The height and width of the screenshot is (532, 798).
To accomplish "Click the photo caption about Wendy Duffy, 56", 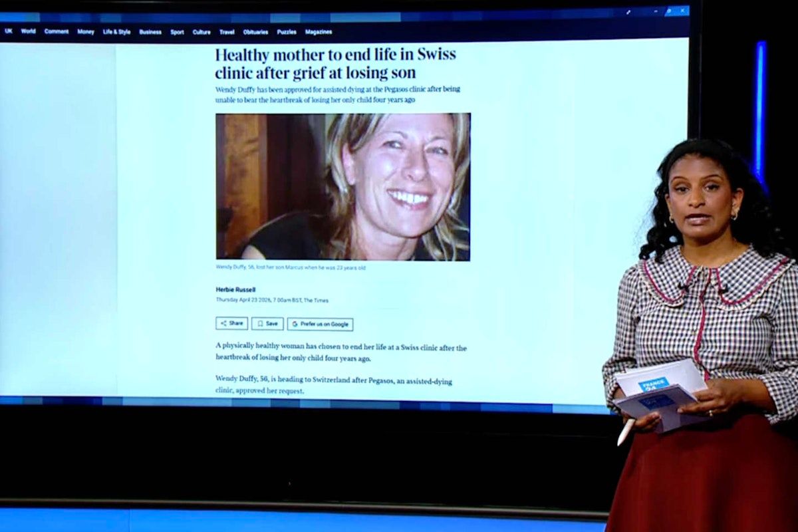I will tap(291, 267).
